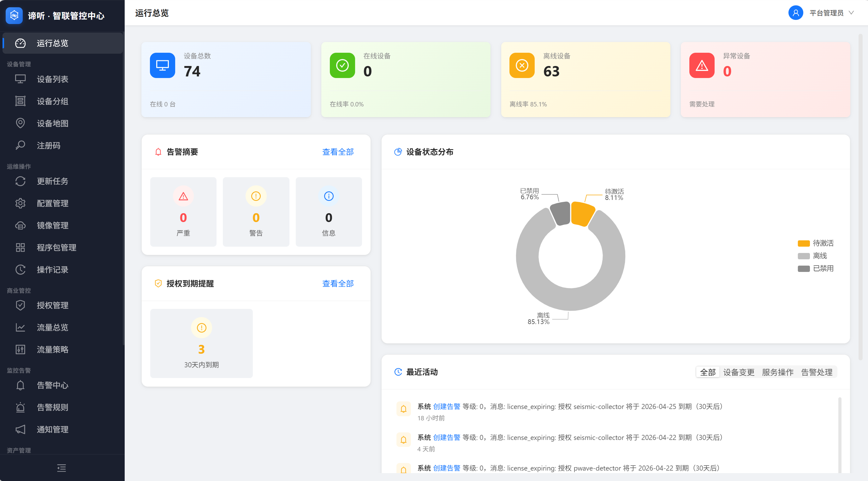Click the orange 待激活 donut segment
The width and height of the screenshot is (868, 481).
pyautogui.click(x=582, y=214)
